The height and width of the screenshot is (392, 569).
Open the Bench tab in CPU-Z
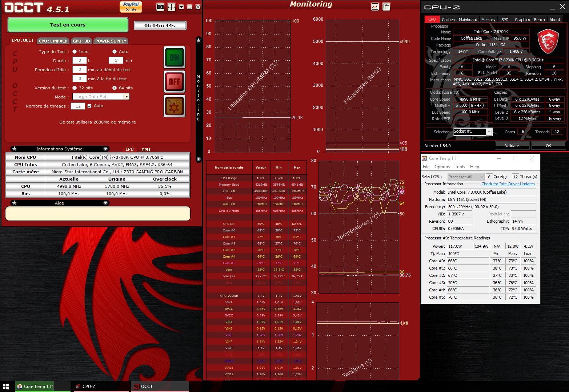pyautogui.click(x=539, y=20)
